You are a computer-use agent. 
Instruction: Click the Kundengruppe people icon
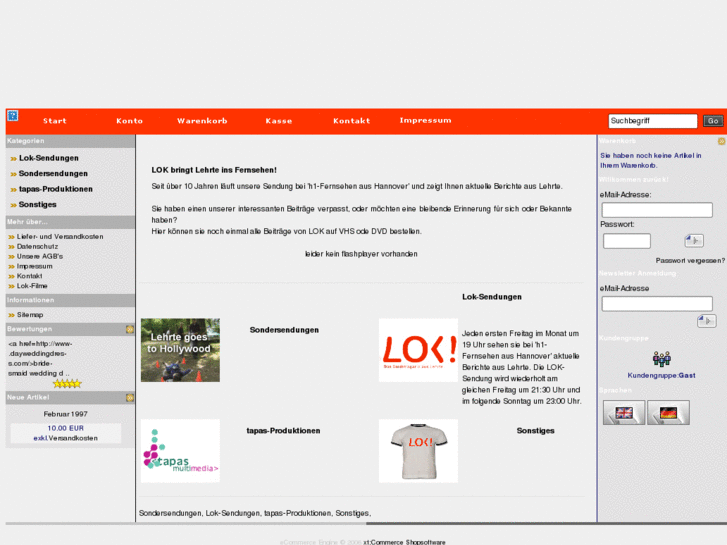coord(662,359)
